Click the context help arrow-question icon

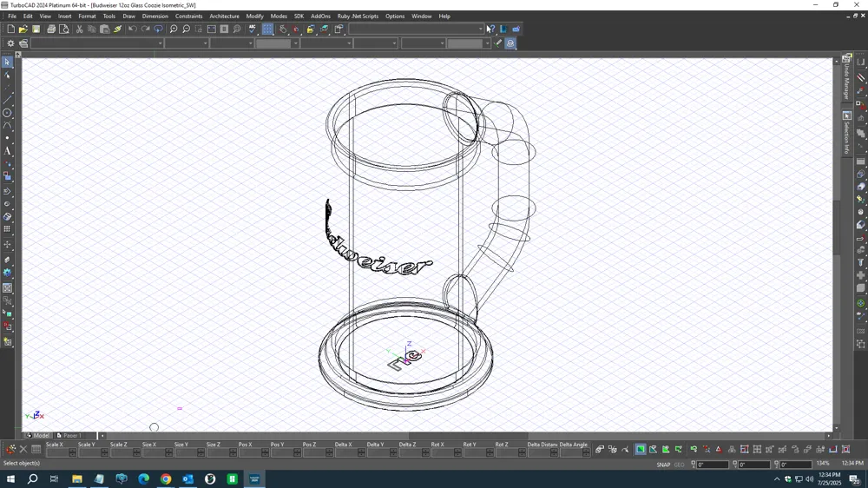pyautogui.click(x=490, y=29)
